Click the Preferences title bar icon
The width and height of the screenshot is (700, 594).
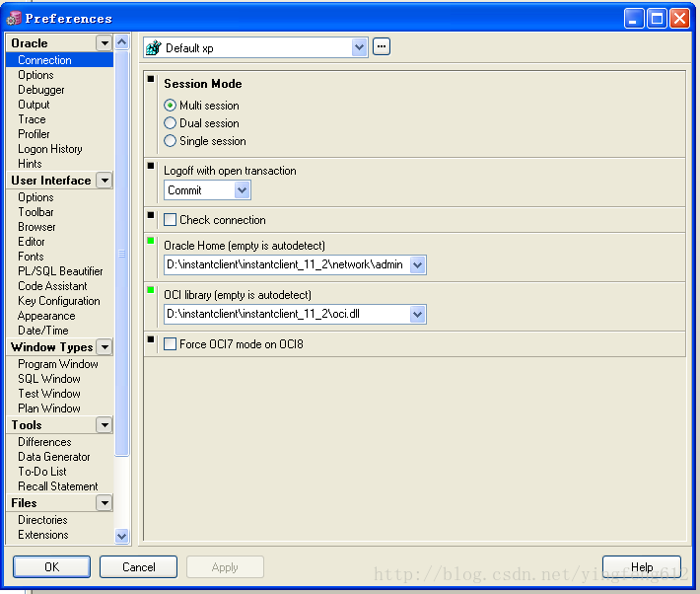[14, 19]
